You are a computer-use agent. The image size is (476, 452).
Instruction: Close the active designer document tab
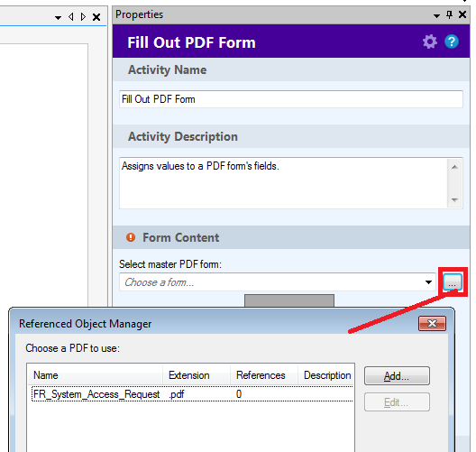[x=96, y=17]
